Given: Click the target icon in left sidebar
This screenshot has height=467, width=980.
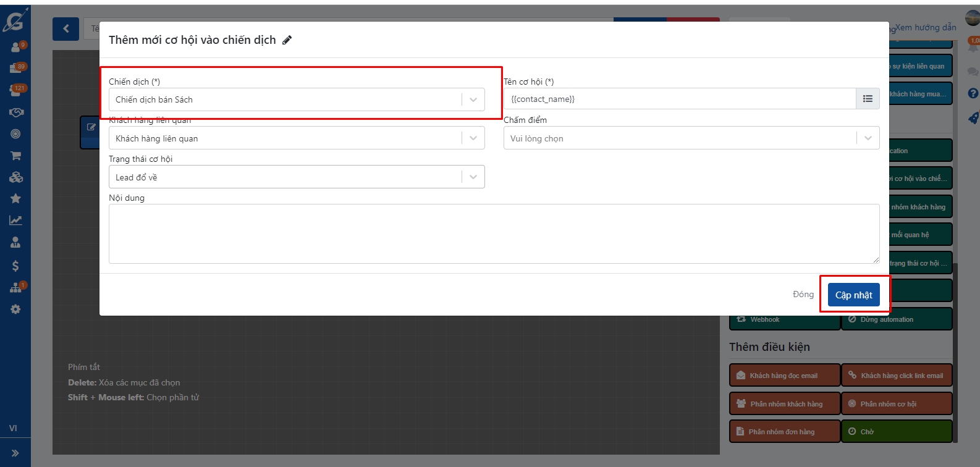Looking at the screenshot, I should pyautogui.click(x=15, y=134).
